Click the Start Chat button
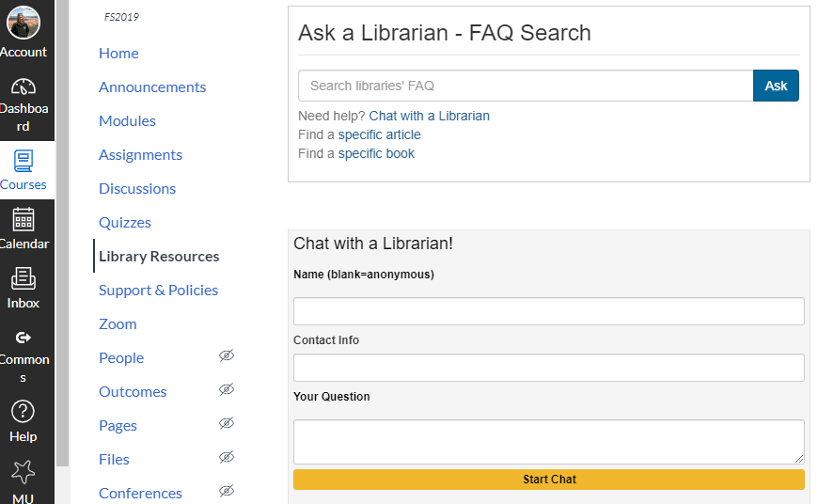Image resolution: width=818 pixels, height=504 pixels. tap(549, 480)
